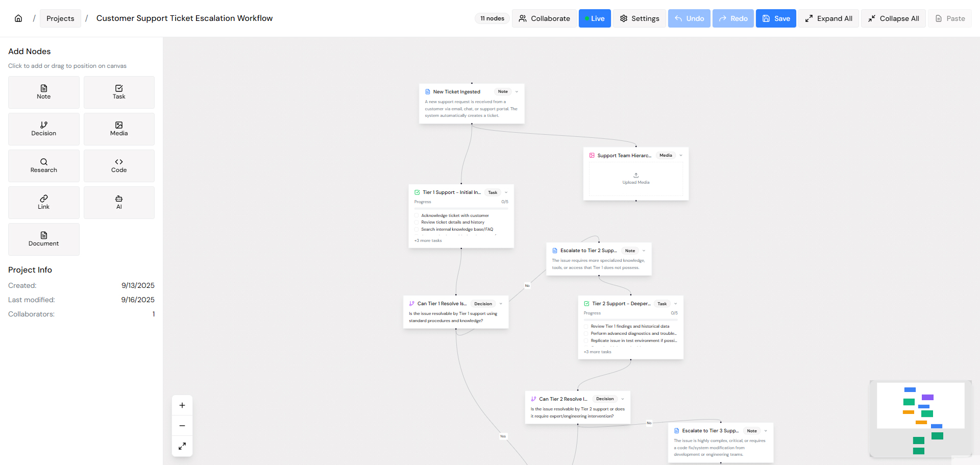Add a Research node from sidebar
Screen dimensions: 980x465
pos(44,166)
